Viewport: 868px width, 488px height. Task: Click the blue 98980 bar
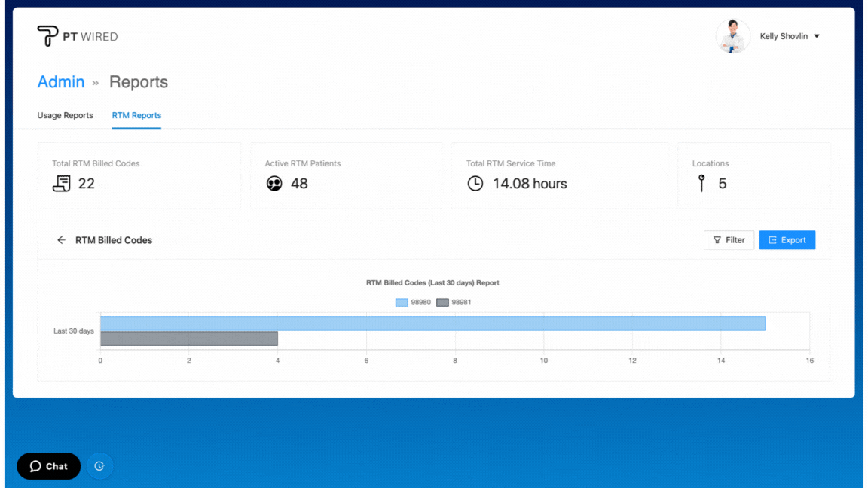[x=432, y=323]
